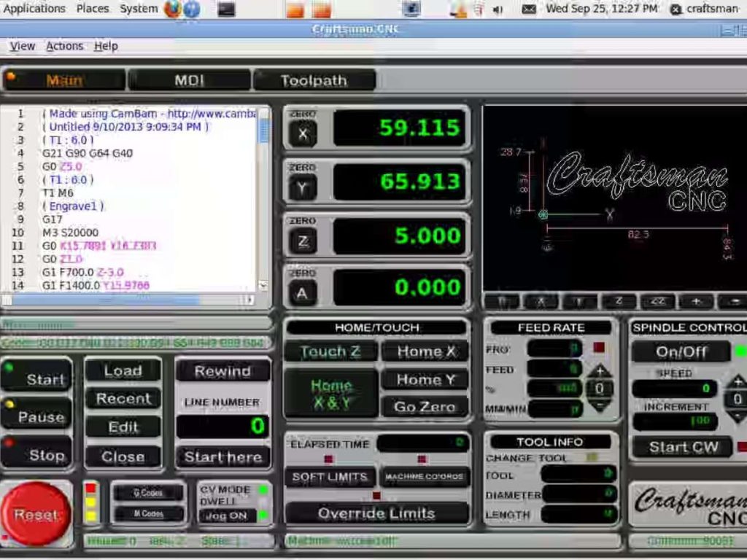Toggle Soft Limits
747x560 pixels.
[330, 477]
